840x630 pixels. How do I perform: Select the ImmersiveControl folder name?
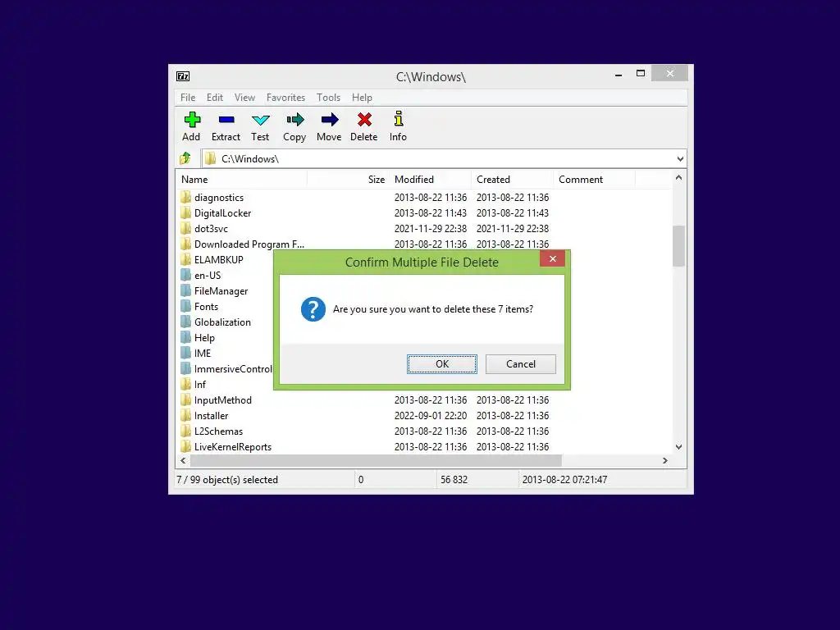233,368
